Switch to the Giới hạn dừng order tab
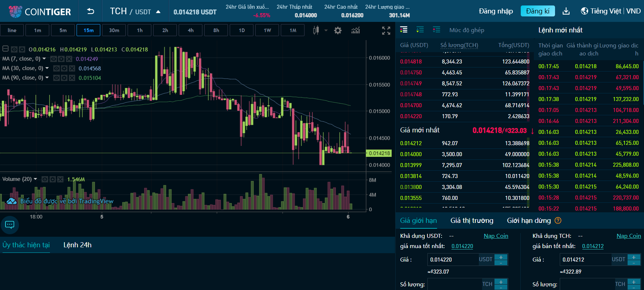 (529, 220)
